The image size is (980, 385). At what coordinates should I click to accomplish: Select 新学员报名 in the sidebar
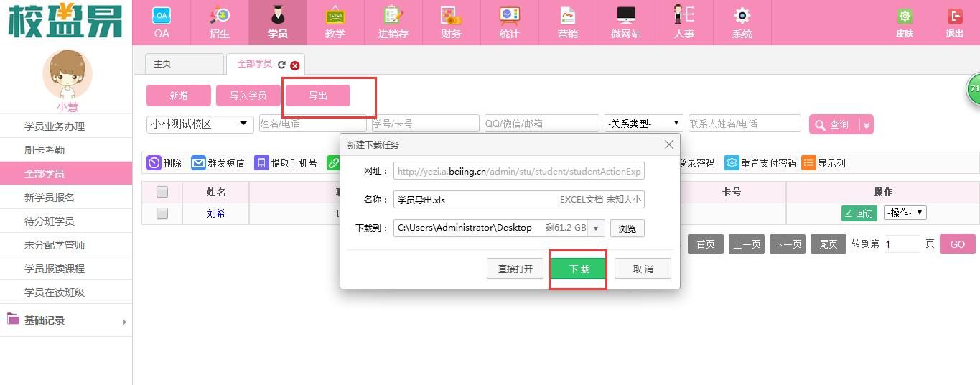click(x=50, y=198)
